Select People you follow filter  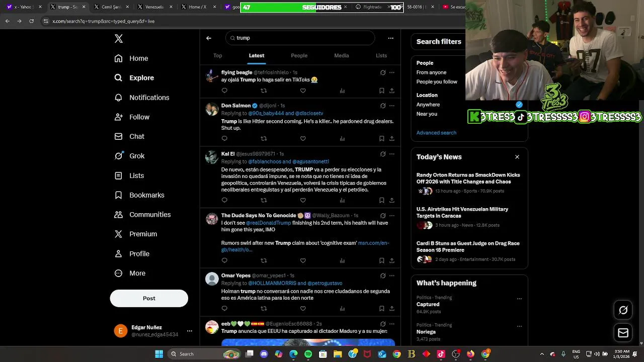click(x=437, y=82)
